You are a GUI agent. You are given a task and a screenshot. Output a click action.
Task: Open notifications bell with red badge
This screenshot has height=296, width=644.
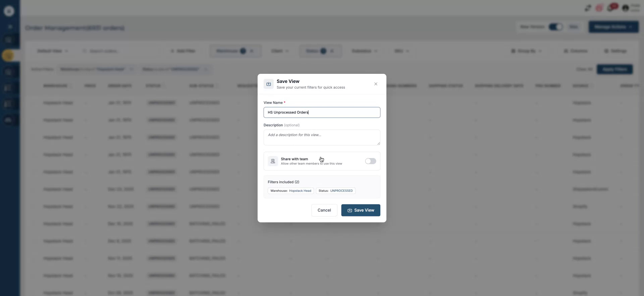pos(612,7)
